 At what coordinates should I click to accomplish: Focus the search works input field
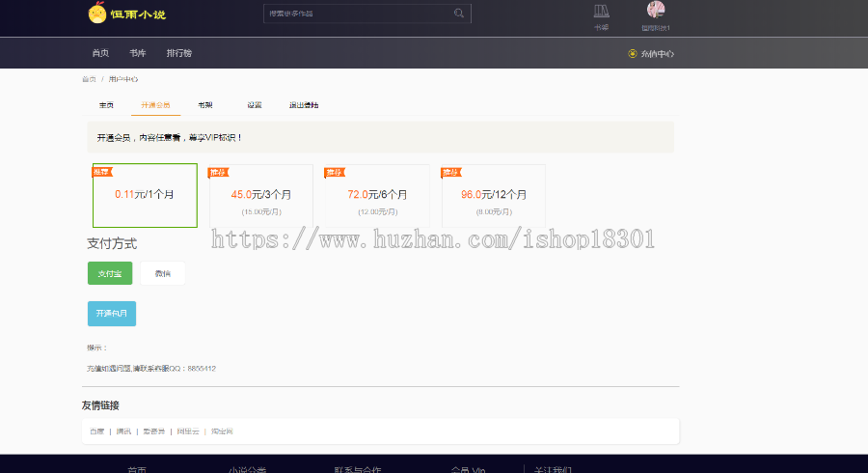[367, 14]
